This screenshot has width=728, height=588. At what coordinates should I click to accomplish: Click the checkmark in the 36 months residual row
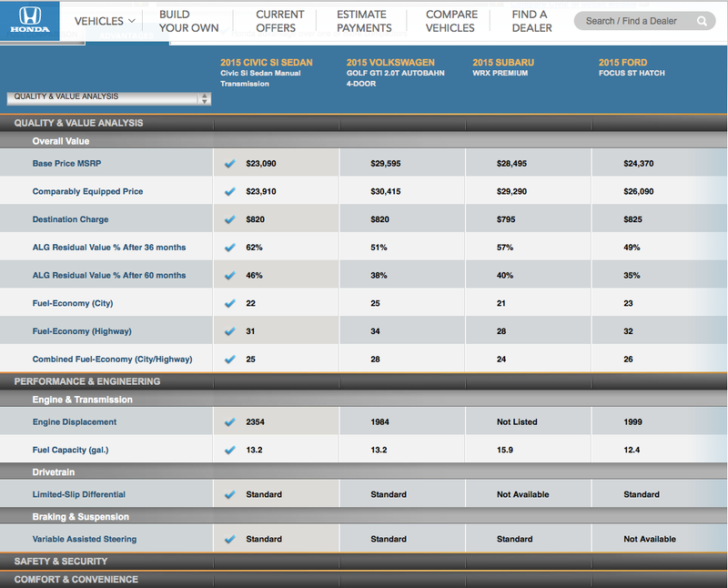pyautogui.click(x=230, y=248)
